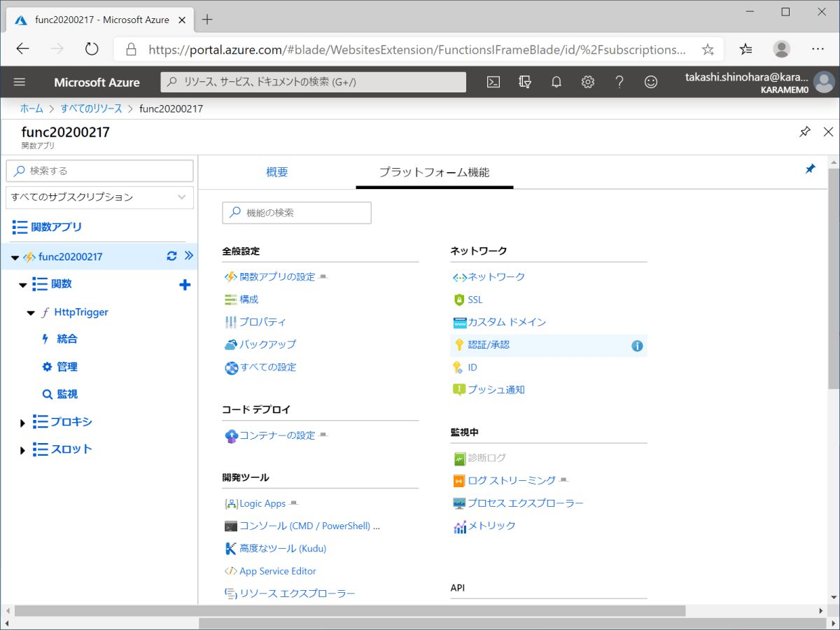Open App Service Editor link
Viewport: 840px width, 630px height.
(x=278, y=571)
